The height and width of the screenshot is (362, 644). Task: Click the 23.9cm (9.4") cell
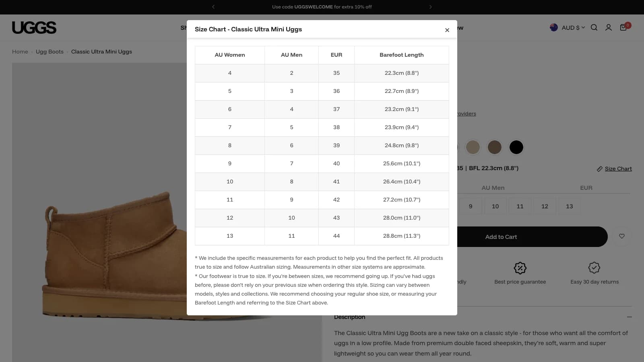pos(402,127)
